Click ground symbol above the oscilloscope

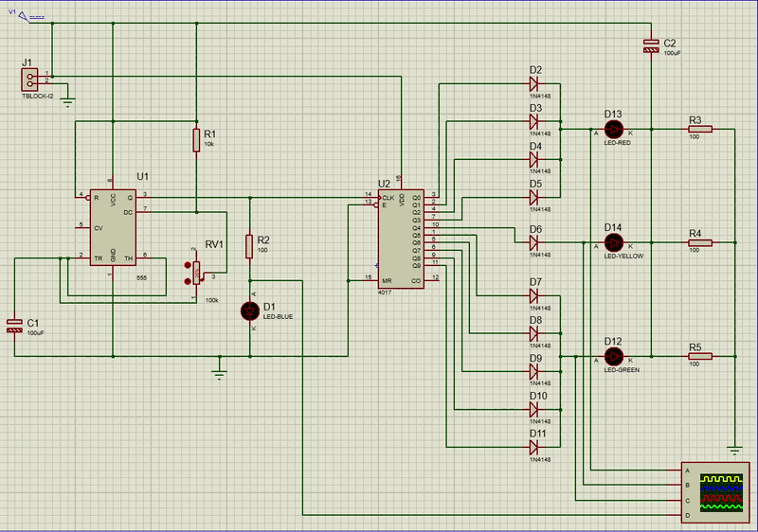[x=735, y=451]
